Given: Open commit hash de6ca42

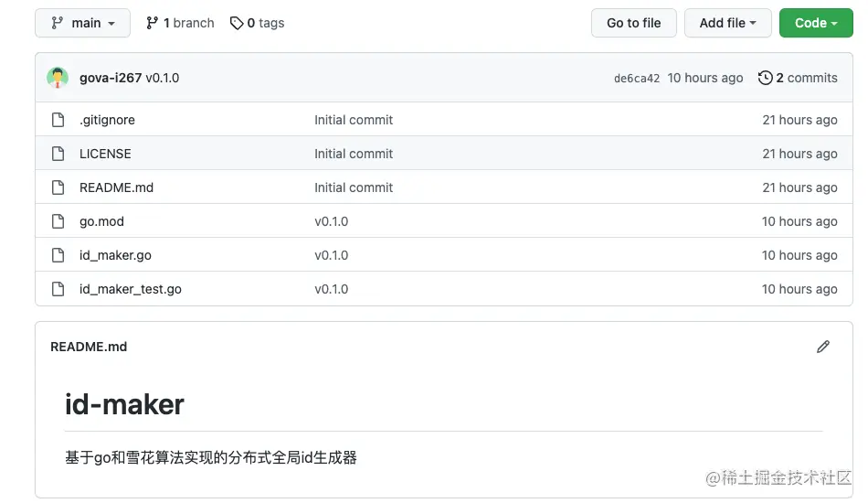Looking at the screenshot, I should pyautogui.click(x=637, y=79).
